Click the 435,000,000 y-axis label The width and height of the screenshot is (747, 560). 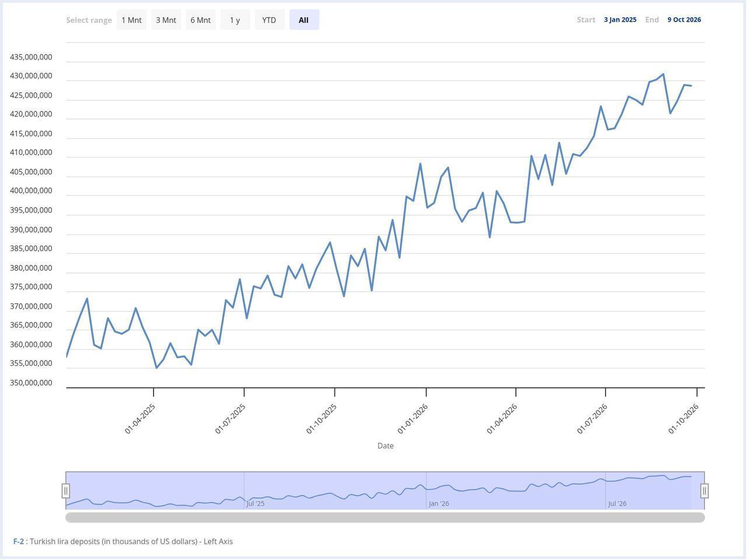(32, 57)
